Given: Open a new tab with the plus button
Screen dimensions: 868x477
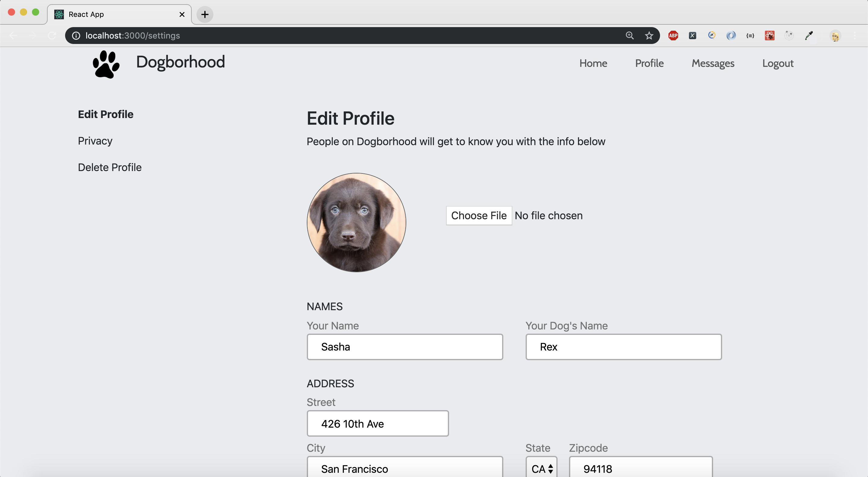Looking at the screenshot, I should point(205,14).
